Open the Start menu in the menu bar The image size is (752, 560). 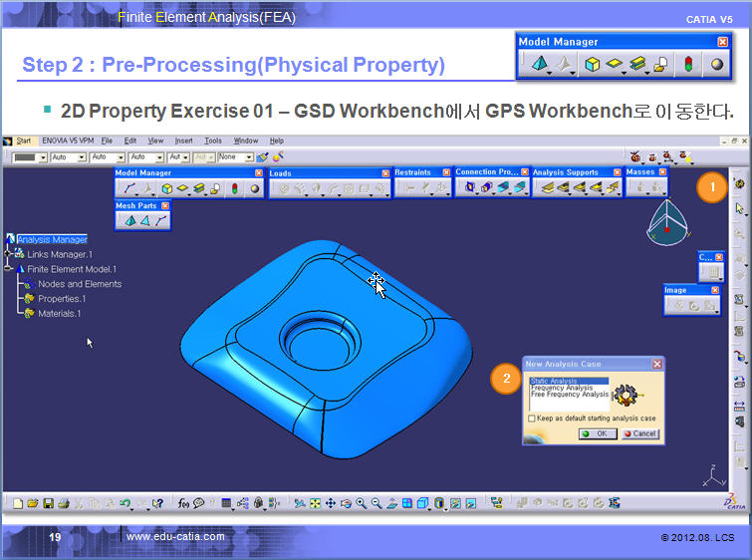coord(24,140)
